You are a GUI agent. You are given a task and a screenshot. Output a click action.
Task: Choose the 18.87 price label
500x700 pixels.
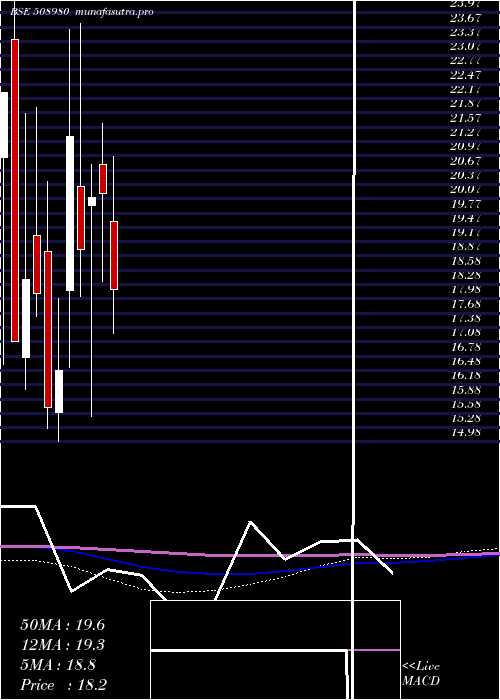[466, 247]
